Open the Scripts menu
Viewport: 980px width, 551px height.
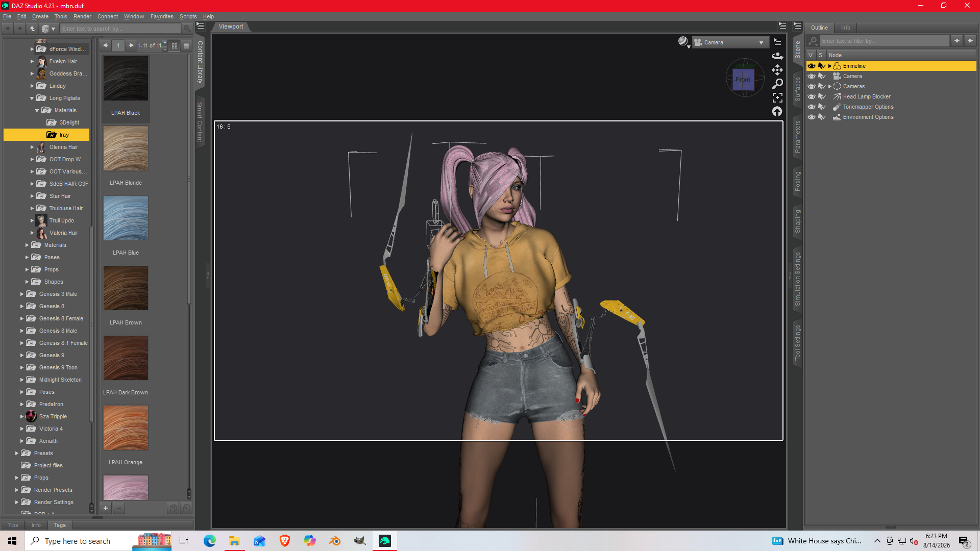[188, 16]
